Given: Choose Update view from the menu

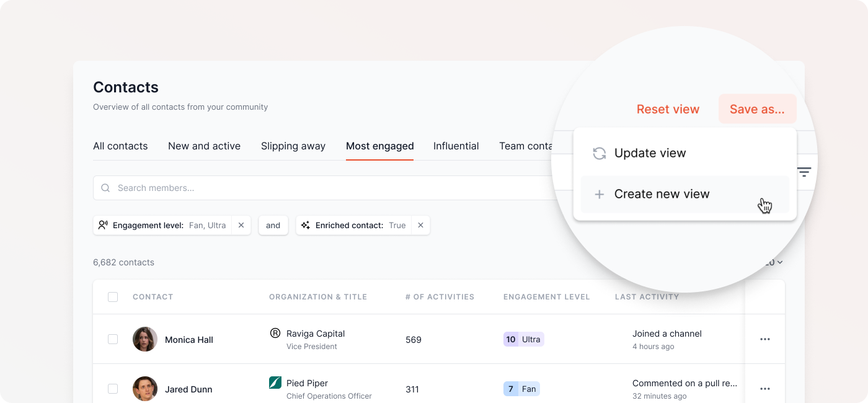Looking at the screenshot, I should 685,153.
